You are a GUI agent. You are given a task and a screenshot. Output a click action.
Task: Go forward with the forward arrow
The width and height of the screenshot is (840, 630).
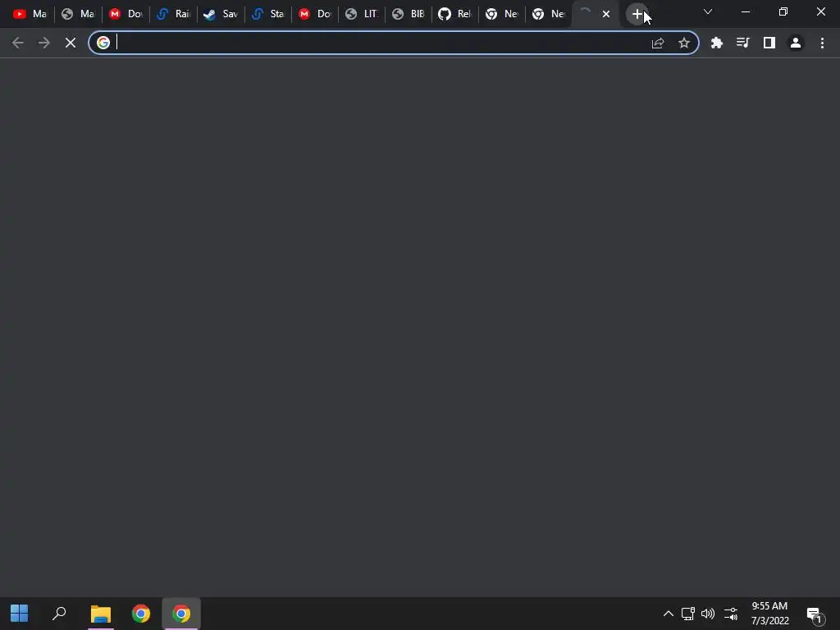pyautogui.click(x=44, y=43)
